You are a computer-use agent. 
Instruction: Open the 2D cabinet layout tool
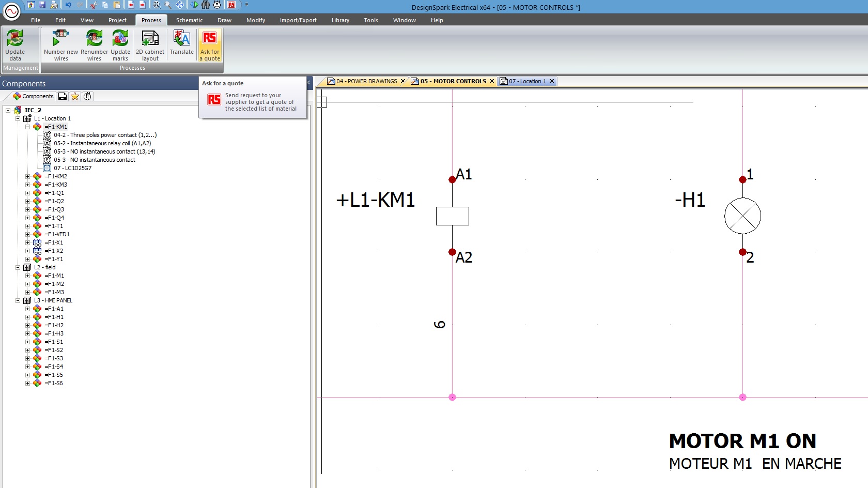150,45
